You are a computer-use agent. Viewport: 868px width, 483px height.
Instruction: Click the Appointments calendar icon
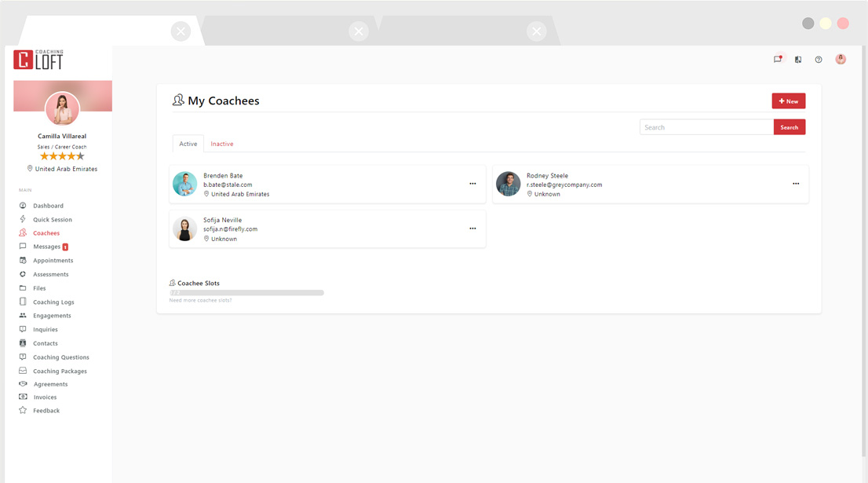coord(23,260)
